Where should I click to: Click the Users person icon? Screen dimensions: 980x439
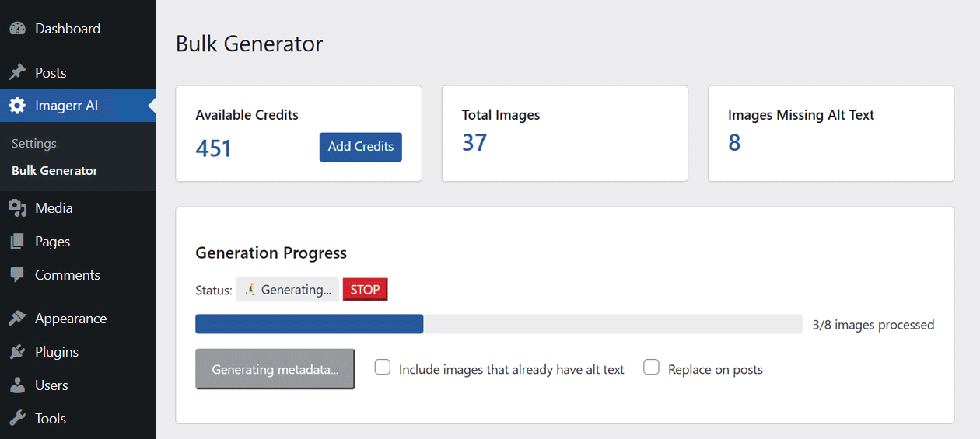(x=17, y=385)
